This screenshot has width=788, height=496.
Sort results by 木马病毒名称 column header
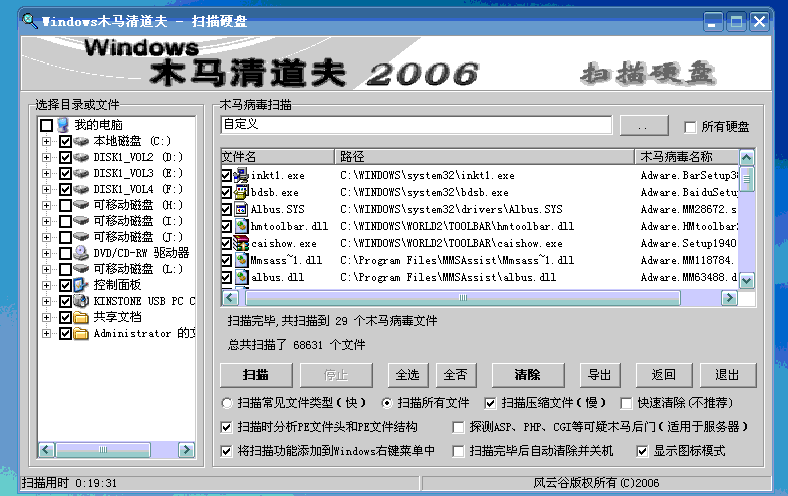687,157
